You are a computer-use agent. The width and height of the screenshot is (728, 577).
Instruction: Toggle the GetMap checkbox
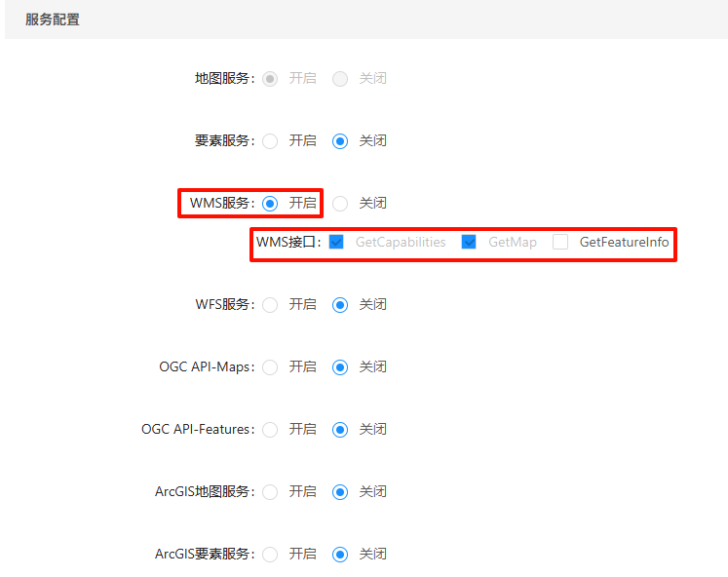pyautogui.click(x=469, y=242)
